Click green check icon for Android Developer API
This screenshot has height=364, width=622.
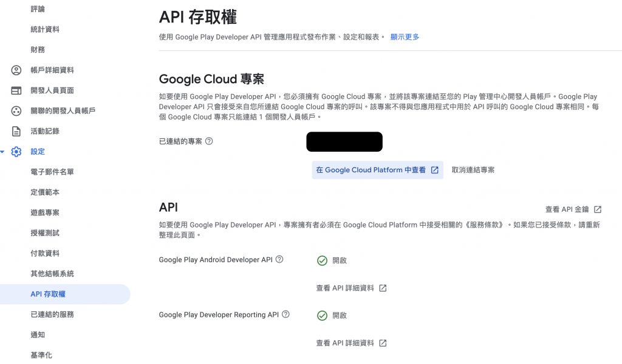point(322,261)
